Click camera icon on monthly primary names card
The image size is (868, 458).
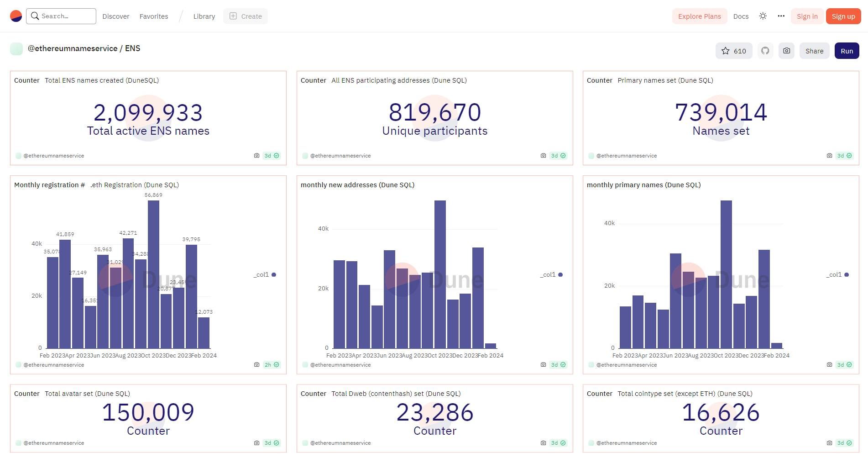point(829,365)
